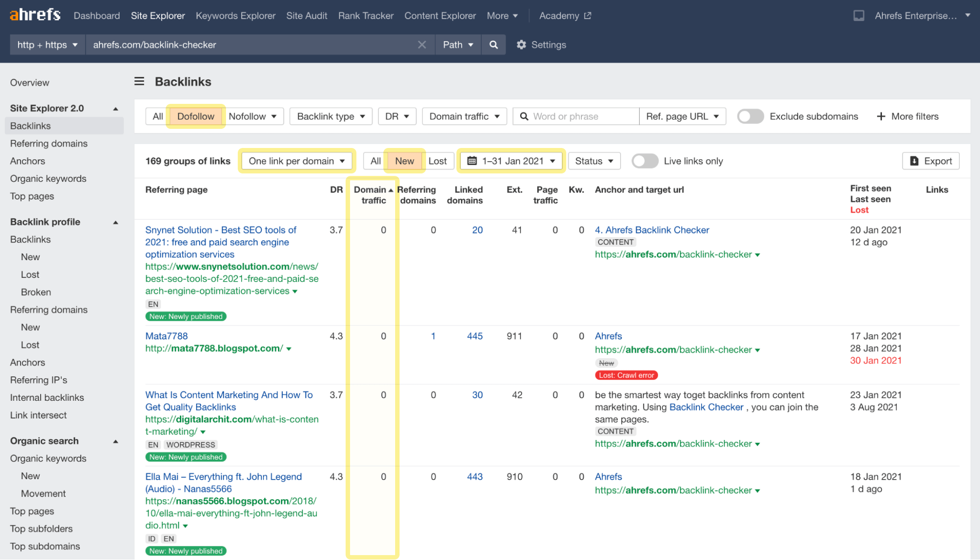Enable Live links only toggle
Screen dimensions: 980x560
(644, 161)
